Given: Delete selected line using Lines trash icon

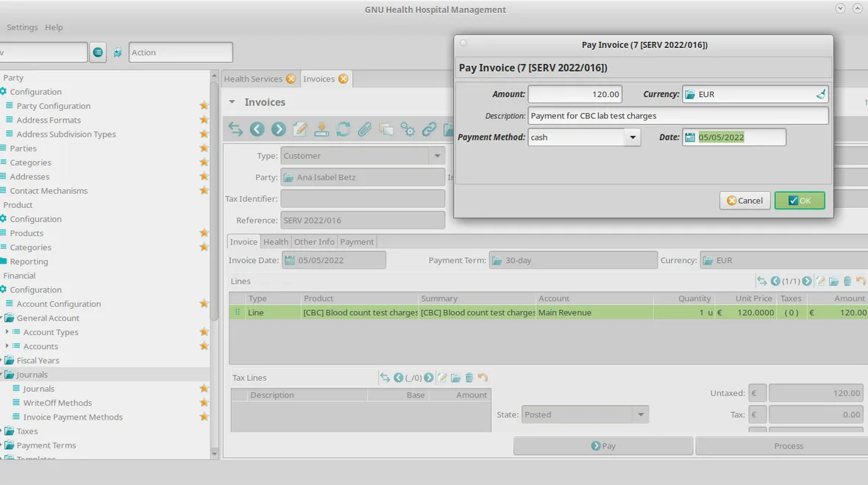Looking at the screenshot, I should pos(847,281).
